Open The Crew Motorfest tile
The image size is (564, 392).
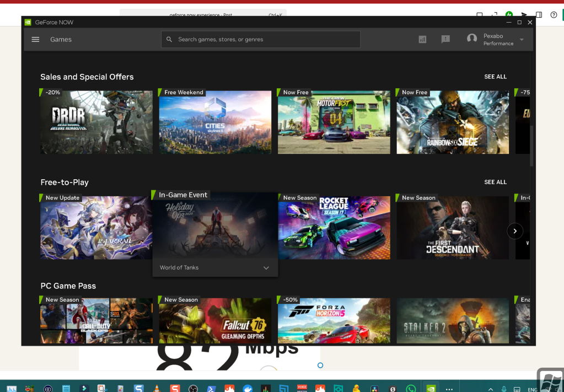(x=334, y=122)
